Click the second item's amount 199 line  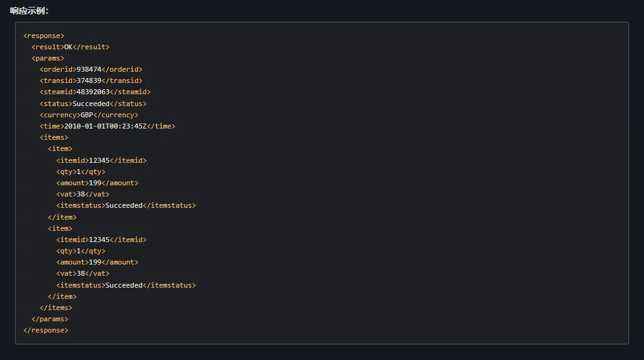point(97,262)
